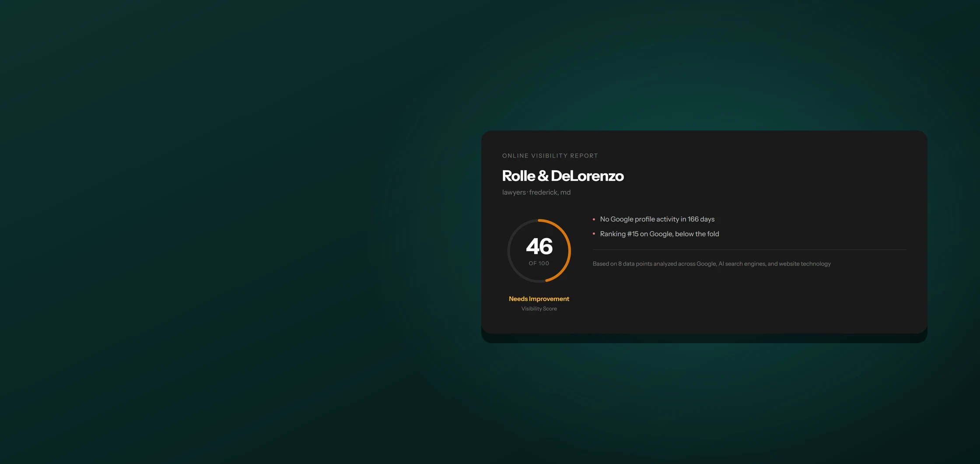Click the "lawyers · frederick, md" subtitle
The height and width of the screenshot is (464, 980).
click(536, 193)
